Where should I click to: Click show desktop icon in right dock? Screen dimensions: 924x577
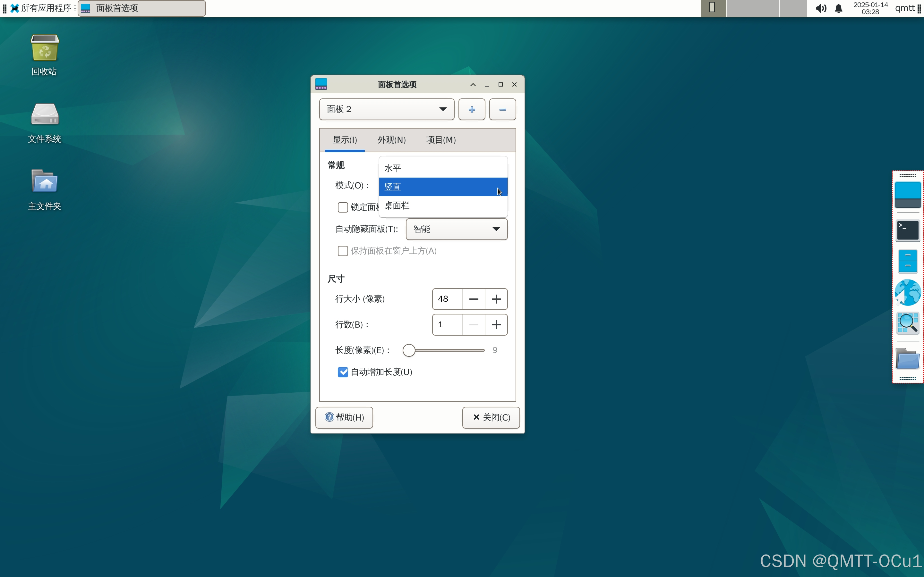point(908,195)
